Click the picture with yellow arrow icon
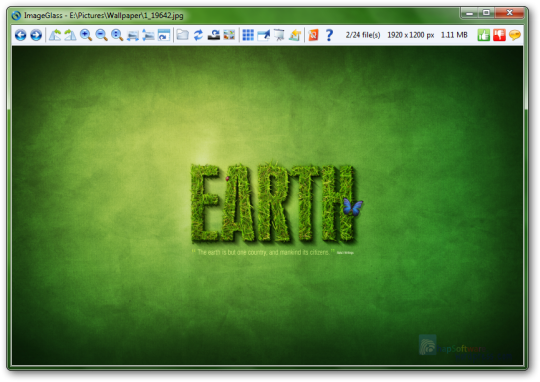The image size is (540, 382). (x=295, y=35)
